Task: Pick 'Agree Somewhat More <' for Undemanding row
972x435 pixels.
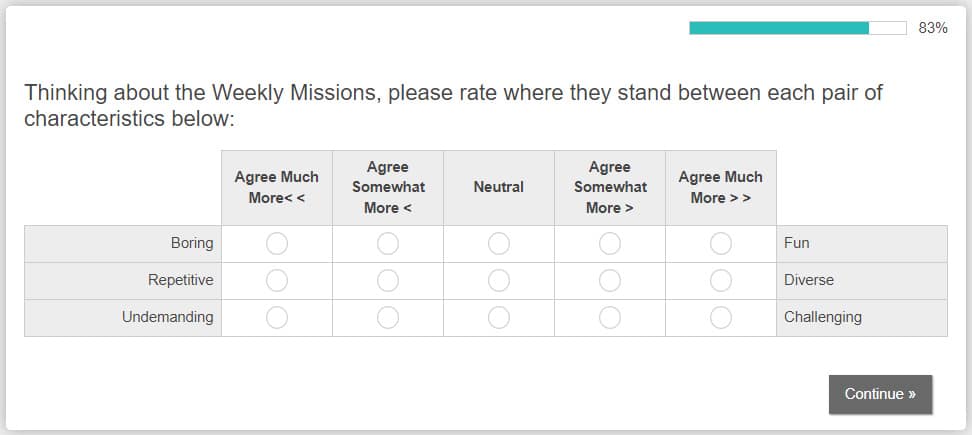Action: tap(388, 318)
